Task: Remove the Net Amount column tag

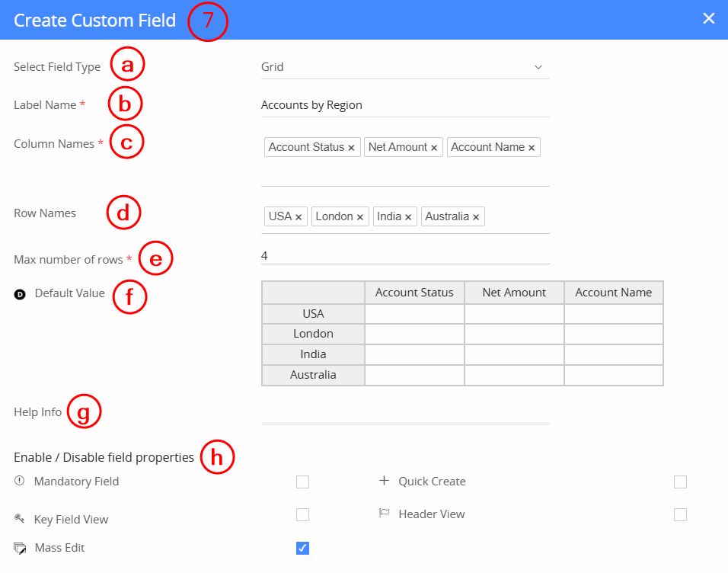Action: pos(434,148)
